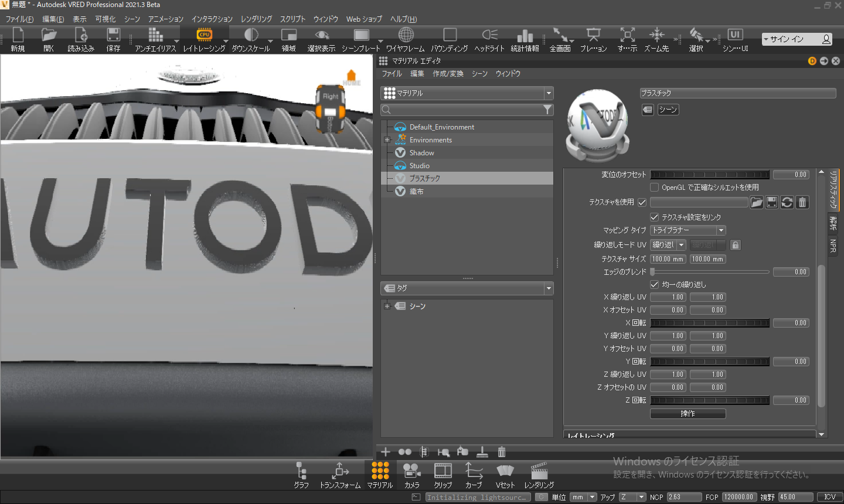This screenshot has height=504, width=844.
Task: Click the ICV button in status bar
Action: click(830, 497)
